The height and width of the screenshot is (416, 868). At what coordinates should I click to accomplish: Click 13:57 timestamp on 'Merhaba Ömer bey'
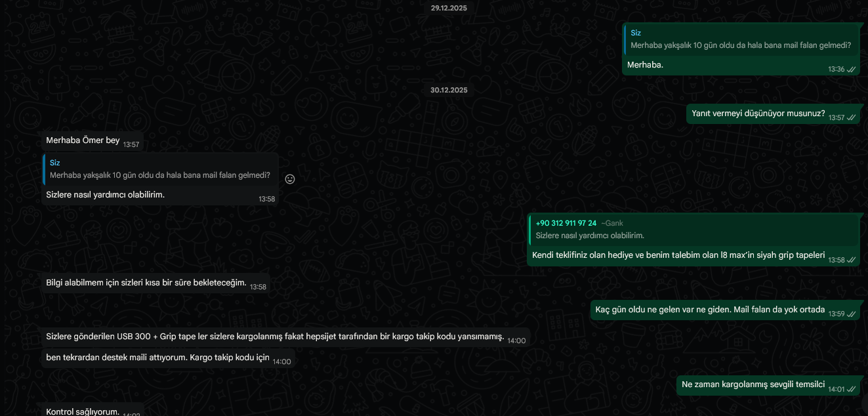[131, 144]
